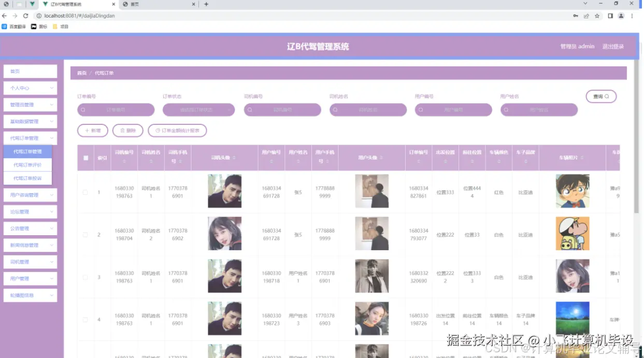Screen dimensions: 644x358
Task: Open the driver avatar thumbnail in row 2
Action: pyautogui.click(x=225, y=234)
